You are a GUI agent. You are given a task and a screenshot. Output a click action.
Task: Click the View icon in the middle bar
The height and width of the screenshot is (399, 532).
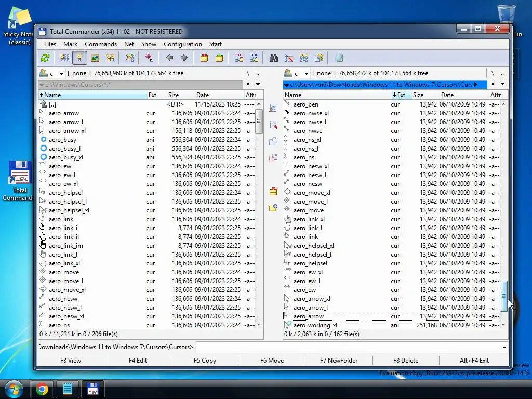coord(273,108)
